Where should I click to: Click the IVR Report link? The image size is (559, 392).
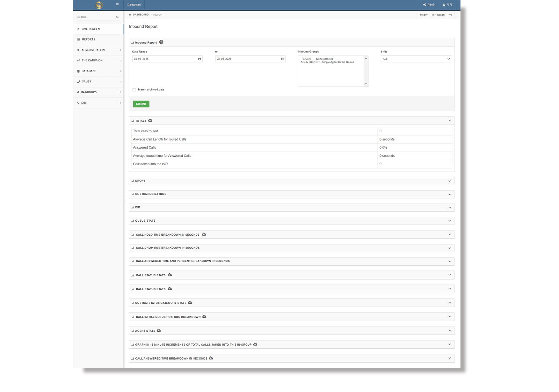438,15
